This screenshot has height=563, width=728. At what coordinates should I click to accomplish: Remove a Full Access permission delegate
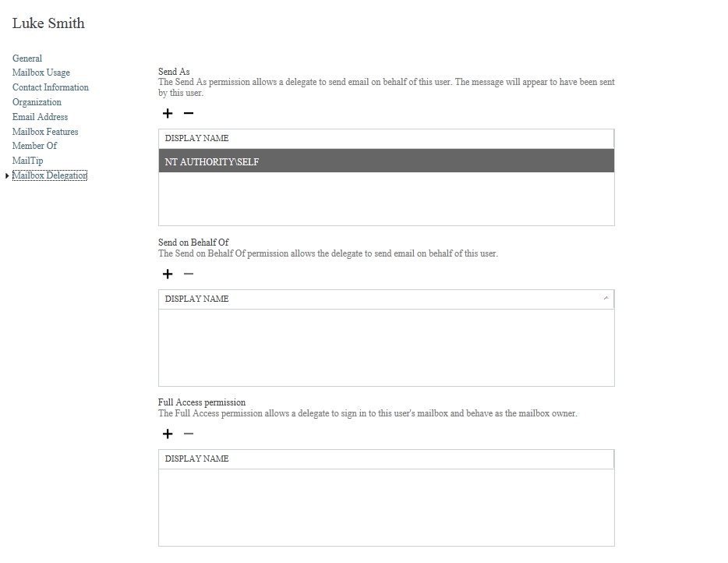tap(188, 434)
